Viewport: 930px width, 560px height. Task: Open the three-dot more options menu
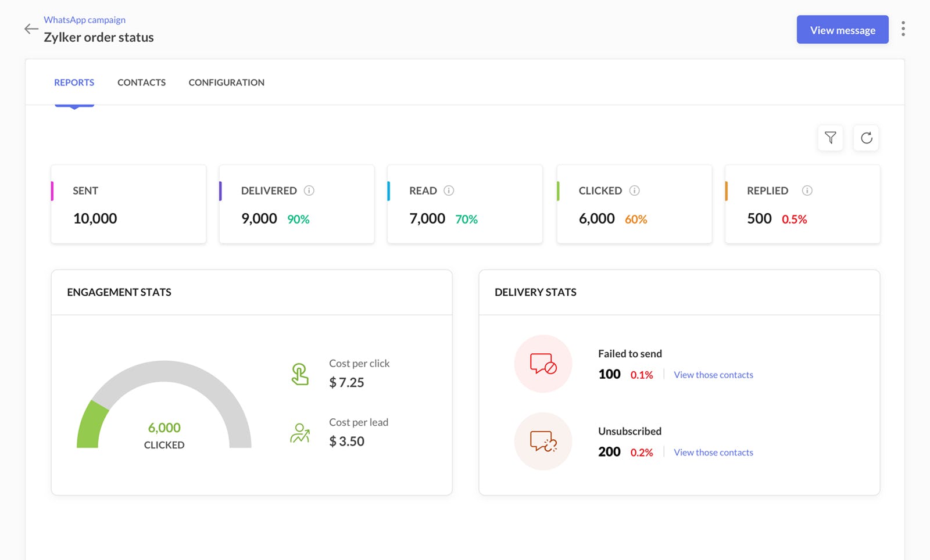[x=903, y=29]
